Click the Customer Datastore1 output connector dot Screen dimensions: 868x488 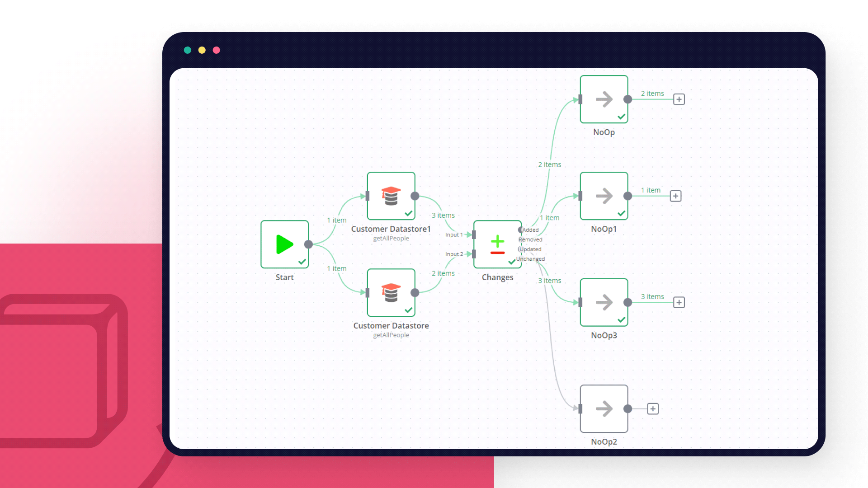415,196
